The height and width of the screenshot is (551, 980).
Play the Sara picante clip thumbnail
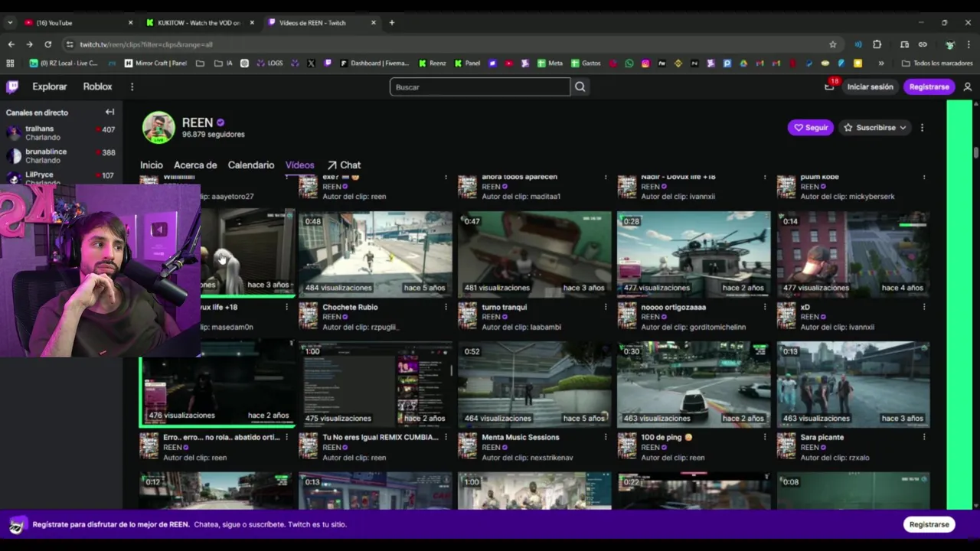[x=853, y=384]
